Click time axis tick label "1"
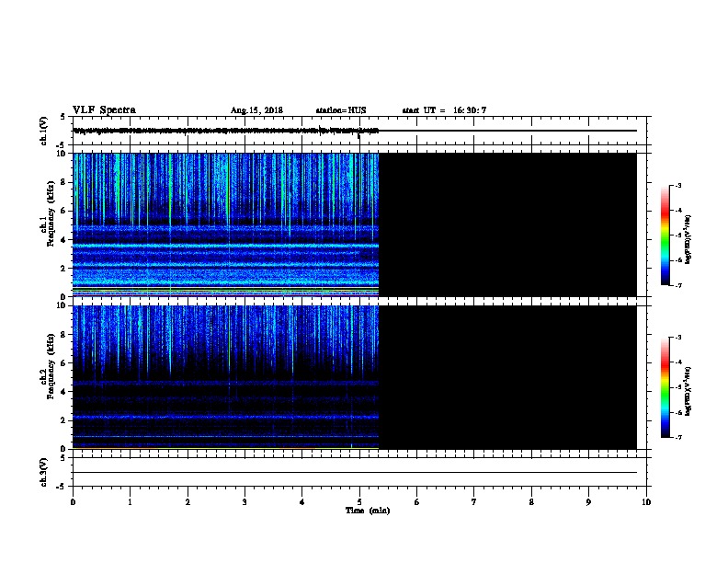The height and width of the screenshot is (563, 728). point(131,501)
